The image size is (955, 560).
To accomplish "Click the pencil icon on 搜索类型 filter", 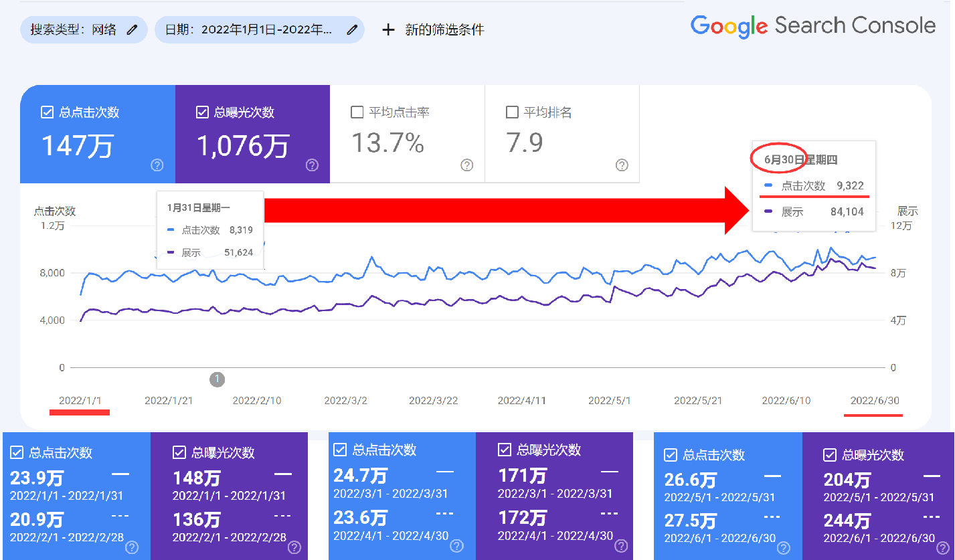I will click(x=133, y=29).
